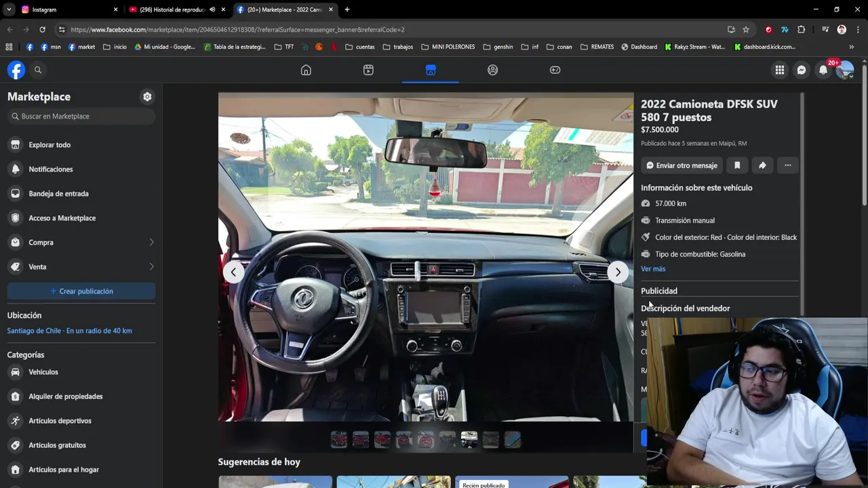Screen dimensions: 868x488
Task: Open more options ellipsis for listing
Action: click(787, 165)
